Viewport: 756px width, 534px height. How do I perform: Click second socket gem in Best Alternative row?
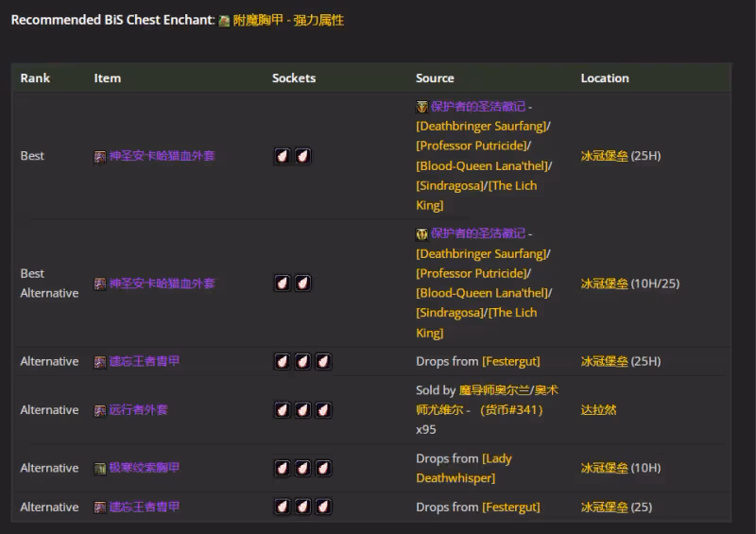[302, 284]
